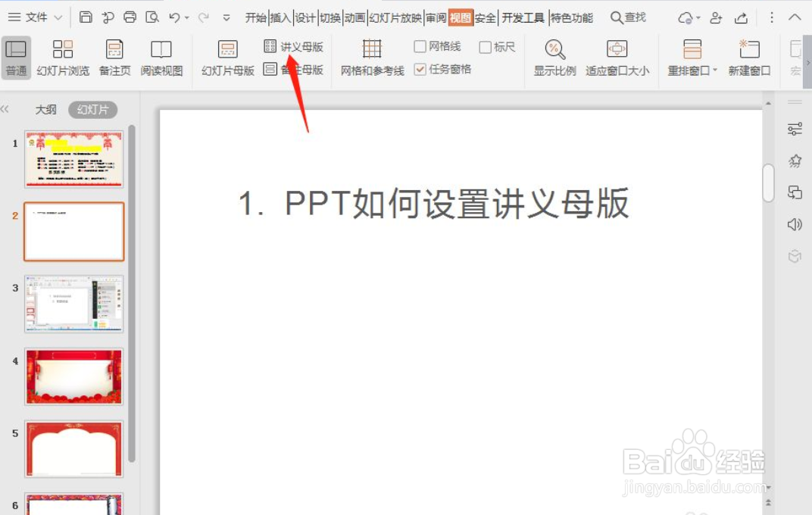Viewport: 812px width, 515px height.
Task: Select slide 1 thumbnail
Action: 74,159
